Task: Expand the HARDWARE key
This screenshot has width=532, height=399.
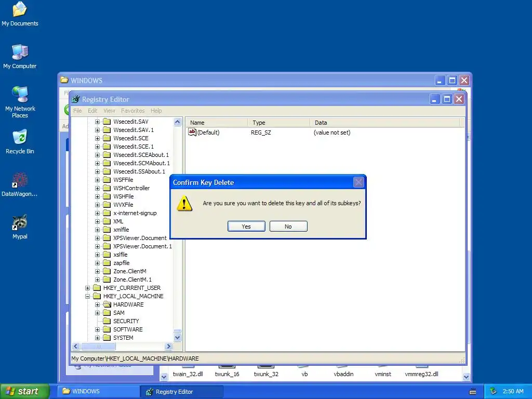Action: (x=97, y=304)
